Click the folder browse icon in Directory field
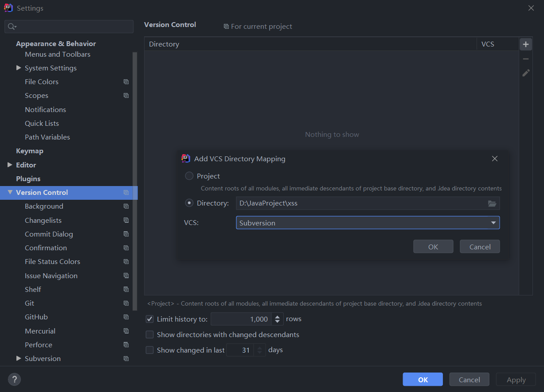 [x=492, y=203]
